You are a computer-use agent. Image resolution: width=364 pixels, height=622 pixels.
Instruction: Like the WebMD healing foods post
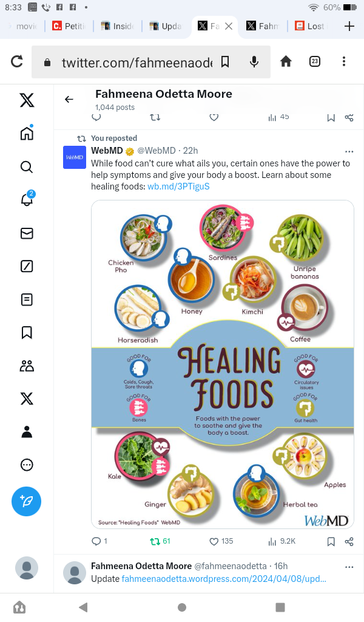point(214,541)
